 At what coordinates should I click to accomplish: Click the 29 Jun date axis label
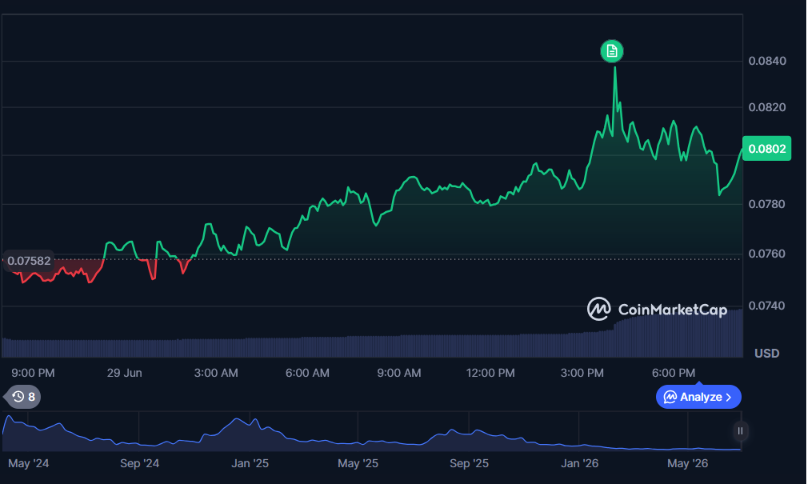[125, 373]
